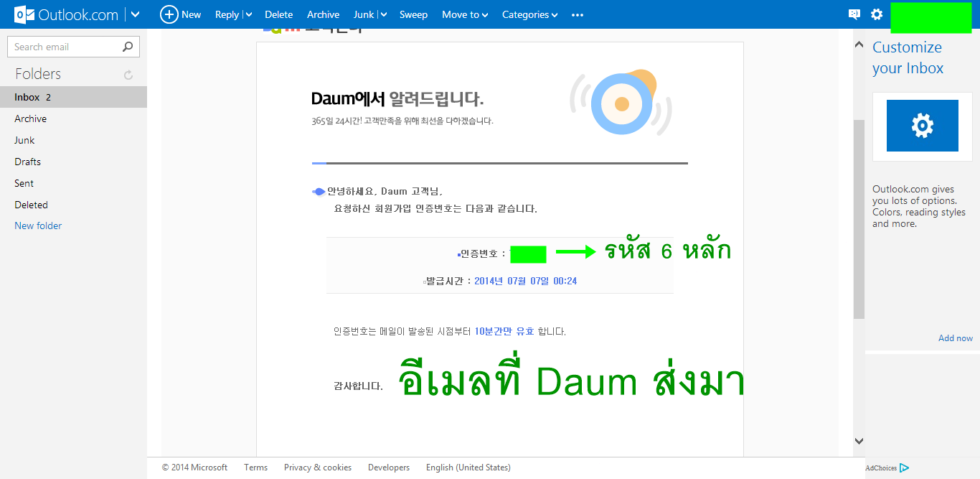Mark message as Junk

[x=364, y=14]
